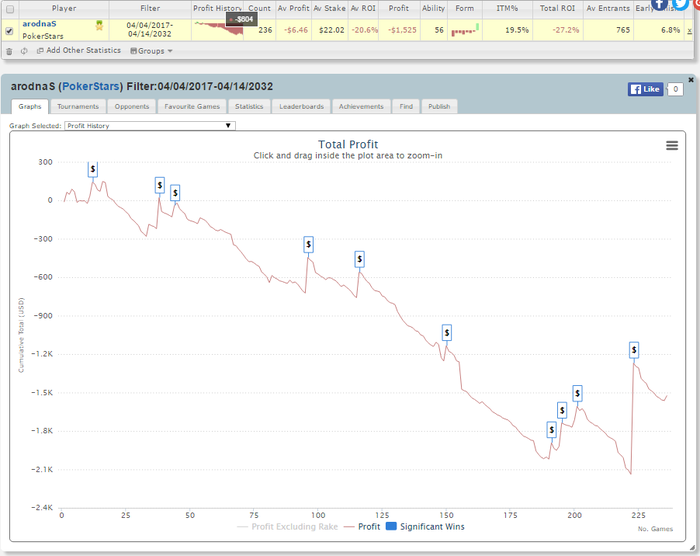
Task: Click the trash delete icon below player row
Action: tap(9, 51)
